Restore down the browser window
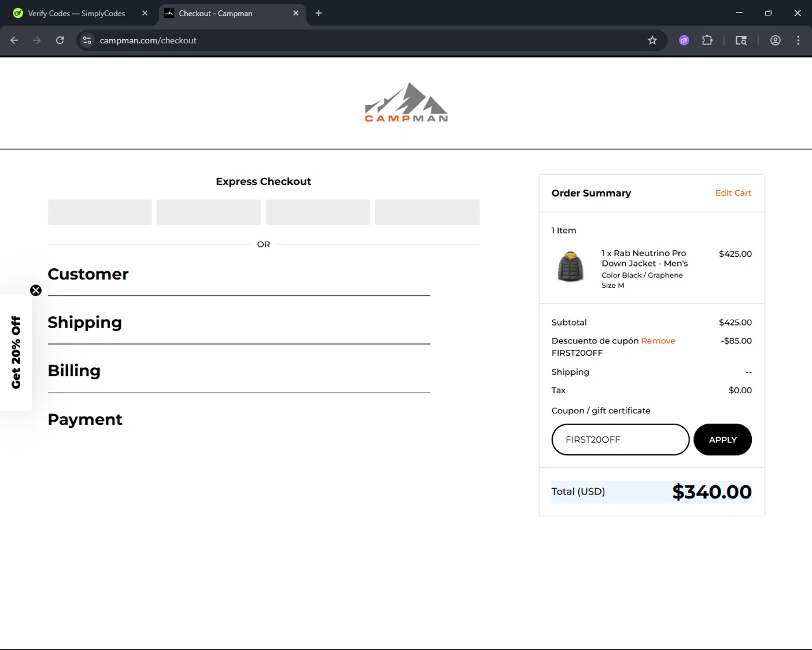Viewport: 812px width, 650px height. (768, 13)
